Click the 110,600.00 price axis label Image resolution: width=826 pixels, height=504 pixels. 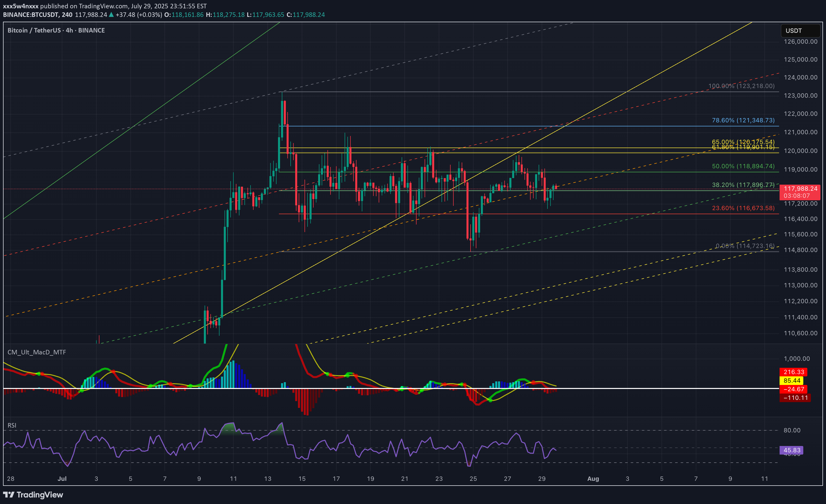[801, 333]
